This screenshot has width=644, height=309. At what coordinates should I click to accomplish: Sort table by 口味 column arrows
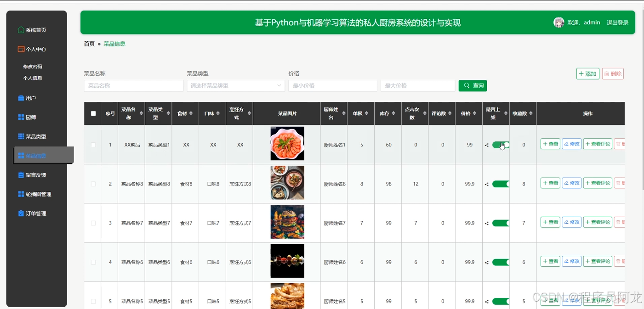(x=217, y=113)
